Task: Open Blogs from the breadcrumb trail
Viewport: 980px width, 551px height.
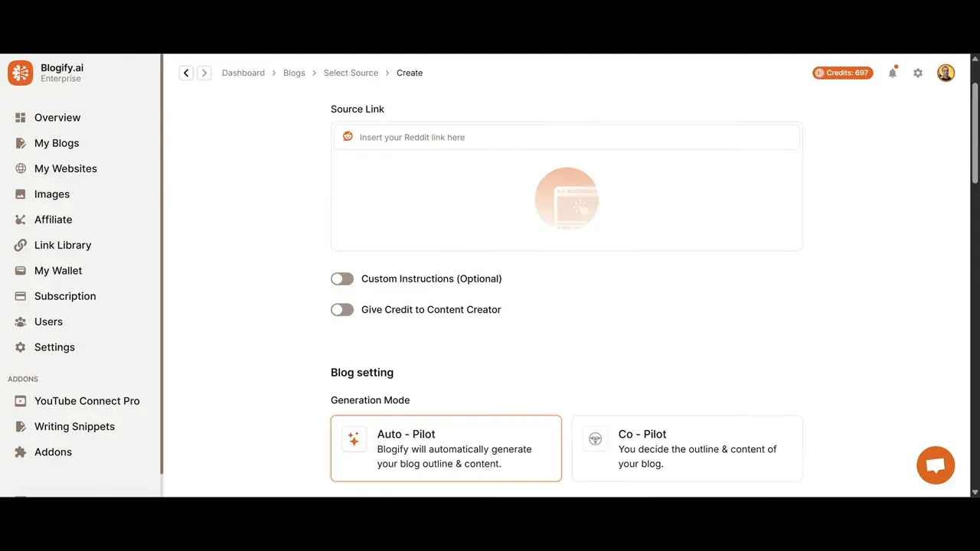Action: point(294,73)
